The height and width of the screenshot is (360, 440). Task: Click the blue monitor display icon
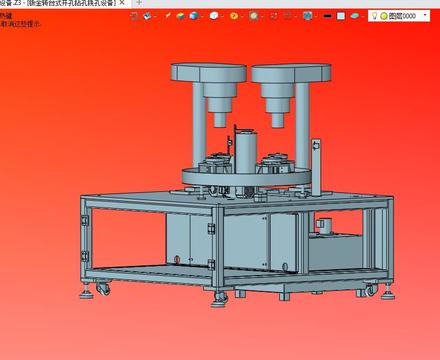click(307, 16)
